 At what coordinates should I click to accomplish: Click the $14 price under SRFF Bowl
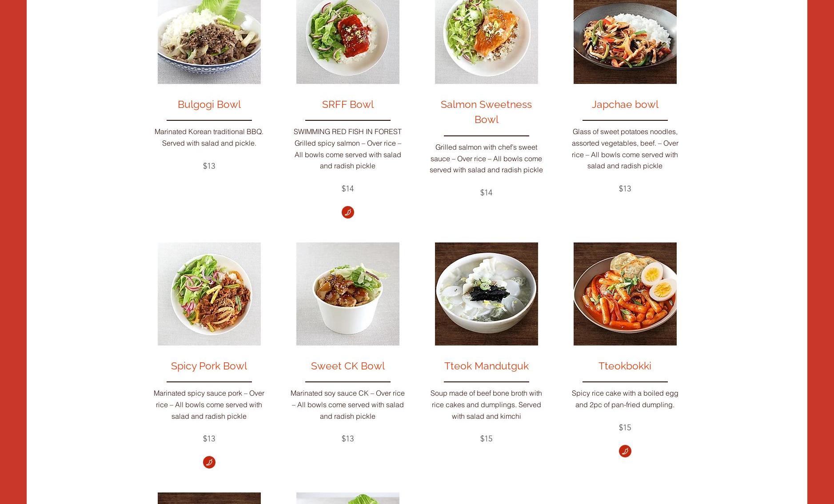[x=347, y=189]
